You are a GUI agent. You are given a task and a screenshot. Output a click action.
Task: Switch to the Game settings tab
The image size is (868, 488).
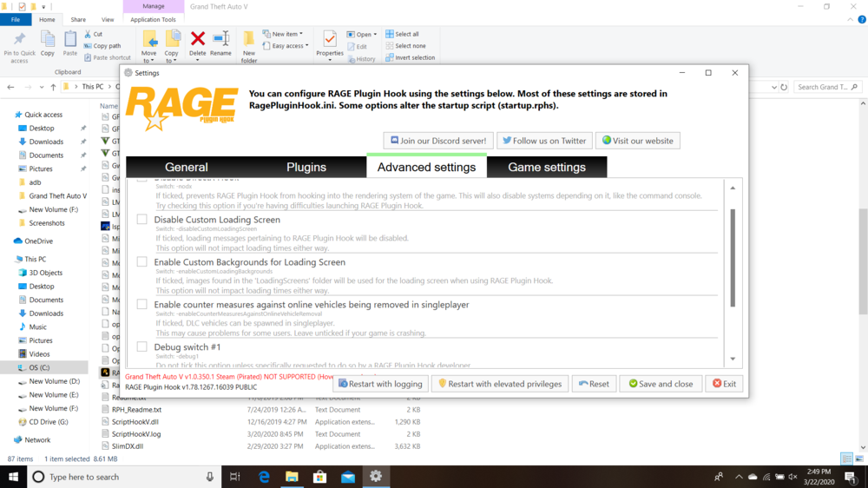pyautogui.click(x=547, y=168)
